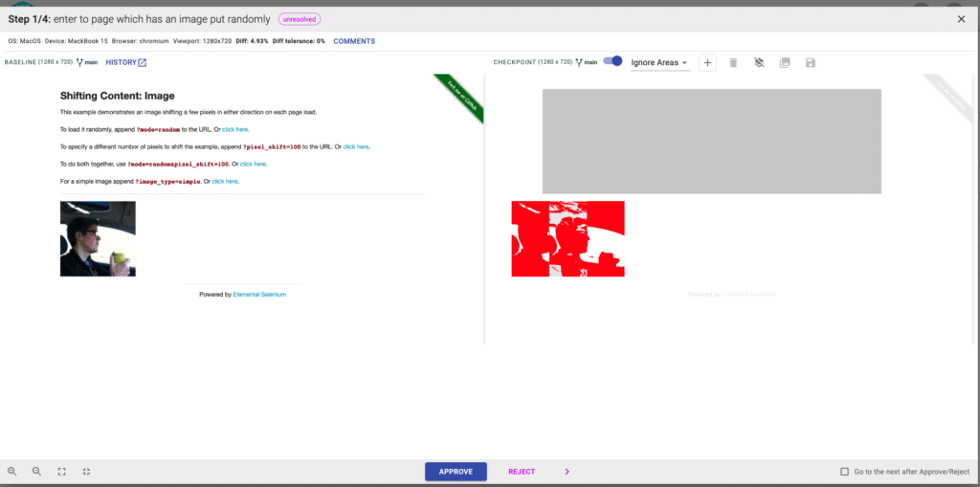Click the layers-off icon in toolbar
The image size is (980, 487).
(759, 63)
